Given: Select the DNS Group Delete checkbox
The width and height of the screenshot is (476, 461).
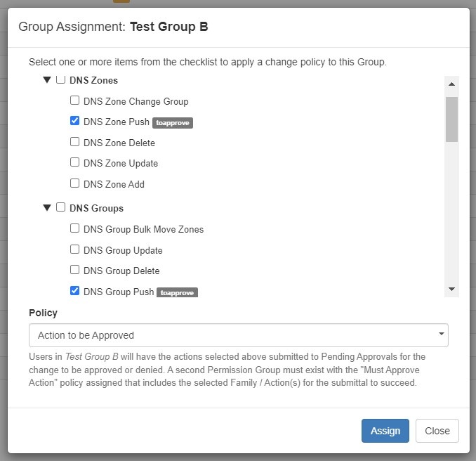Looking at the screenshot, I should click(x=75, y=270).
